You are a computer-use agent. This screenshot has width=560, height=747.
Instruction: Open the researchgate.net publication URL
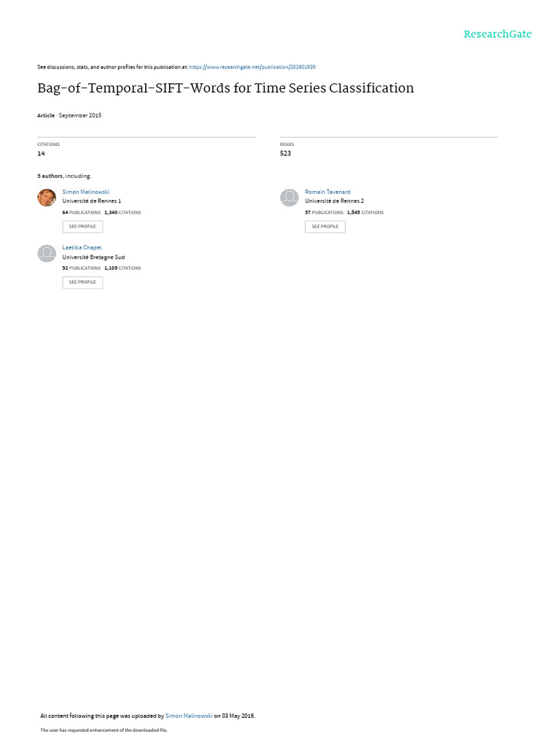pyautogui.click(x=252, y=67)
